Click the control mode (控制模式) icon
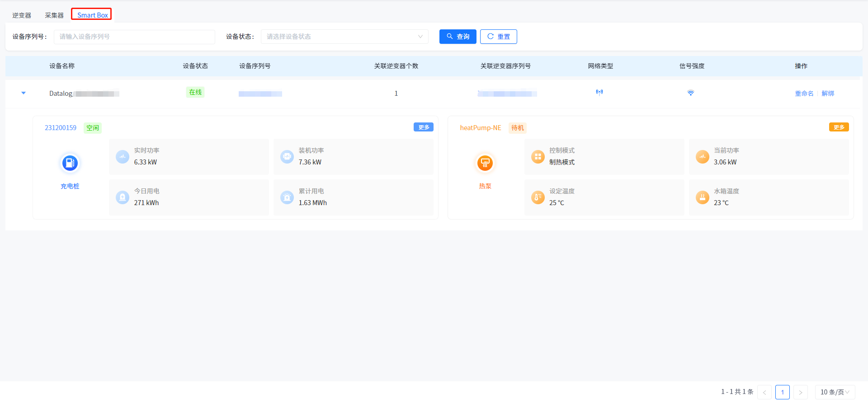Image resolution: width=868 pixels, height=403 pixels. pos(538,157)
